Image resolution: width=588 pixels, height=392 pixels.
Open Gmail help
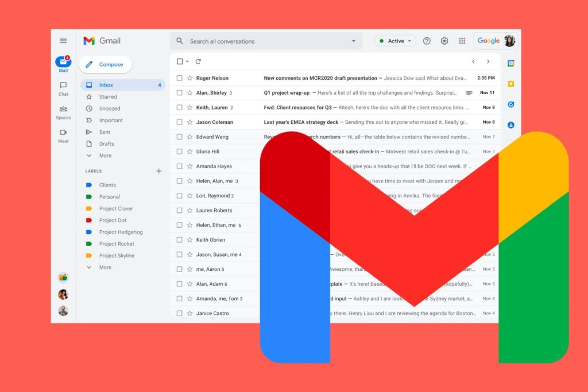(x=427, y=41)
